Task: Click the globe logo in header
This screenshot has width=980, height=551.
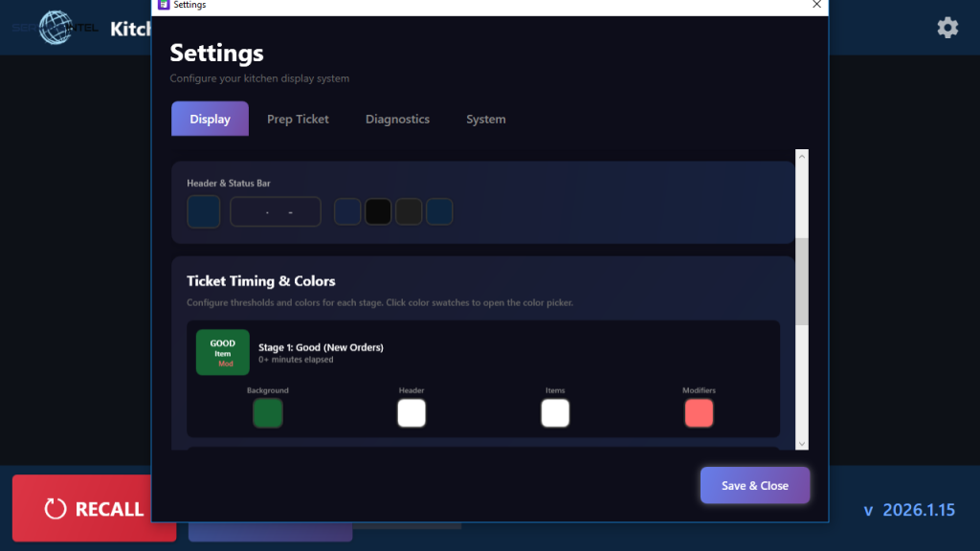Action: (x=56, y=28)
